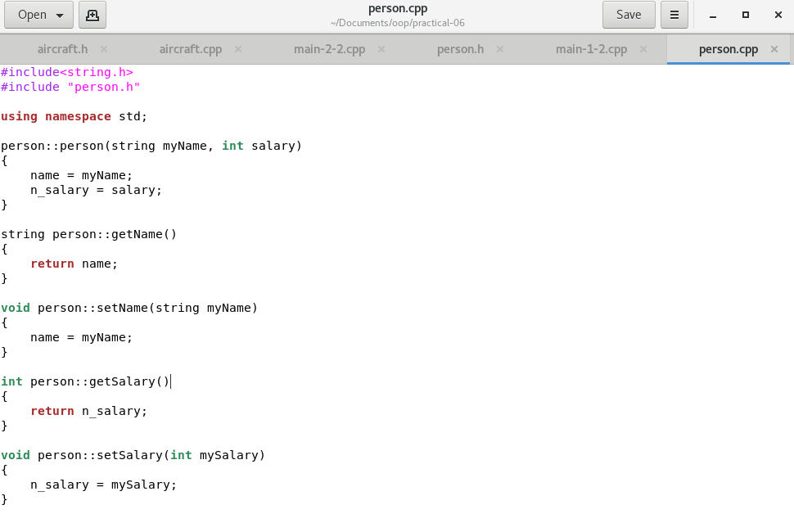Switch to the aircraft.h tab
Screen dimensions: 794x532
pos(63,48)
